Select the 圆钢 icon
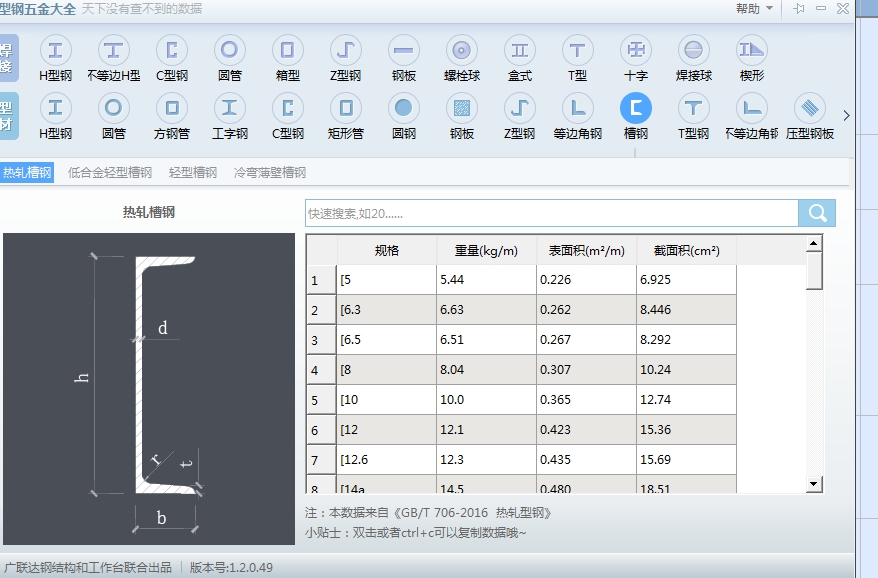Image resolution: width=878 pixels, height=578 pixels. coord(404,108)
